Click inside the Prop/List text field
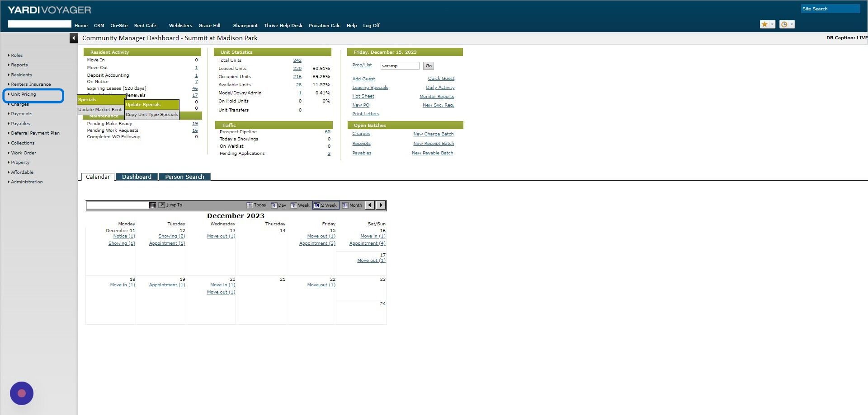The height and width of the screenshot is (415, 868). pos(399,65)
